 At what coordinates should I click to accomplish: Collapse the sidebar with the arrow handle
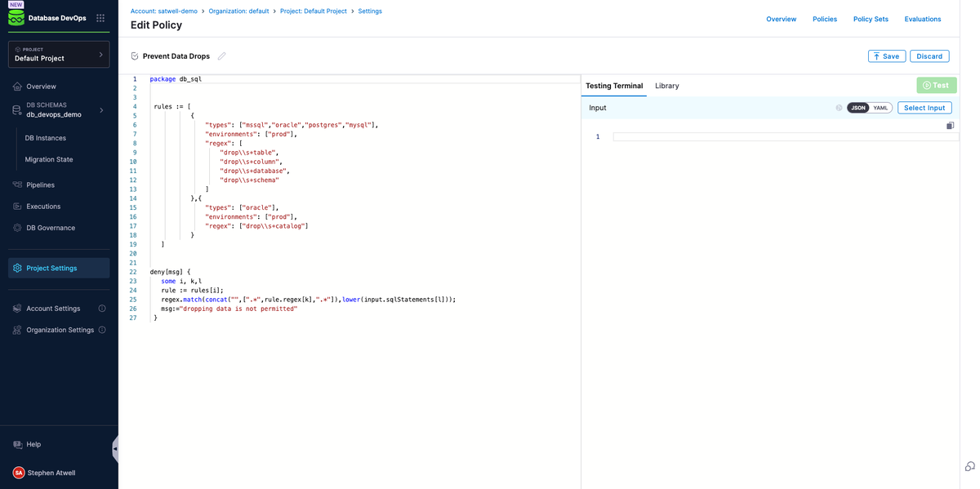click(115, 449)
